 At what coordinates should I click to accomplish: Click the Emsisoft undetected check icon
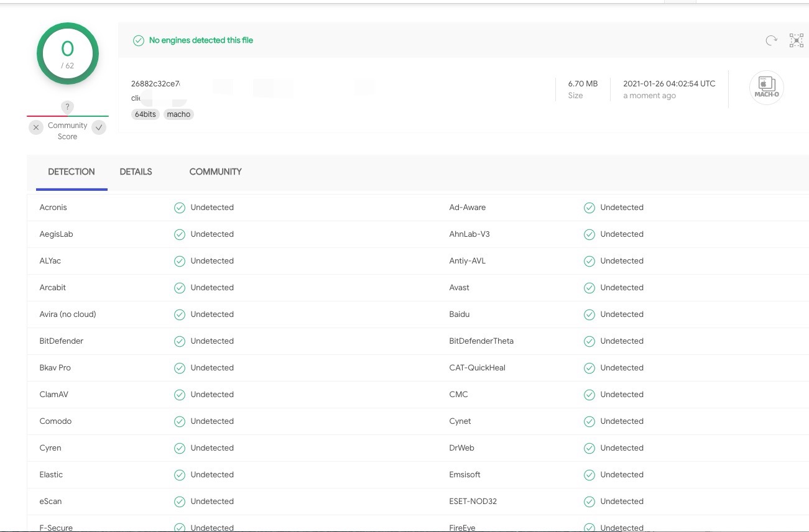pos(589,475)
